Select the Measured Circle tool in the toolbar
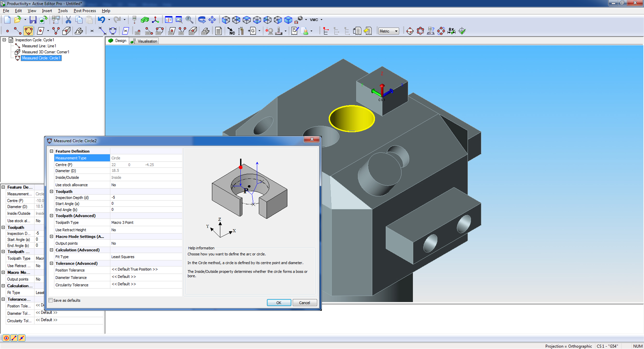The width and height of the screenshot is (644, 349). pos(28,31)
